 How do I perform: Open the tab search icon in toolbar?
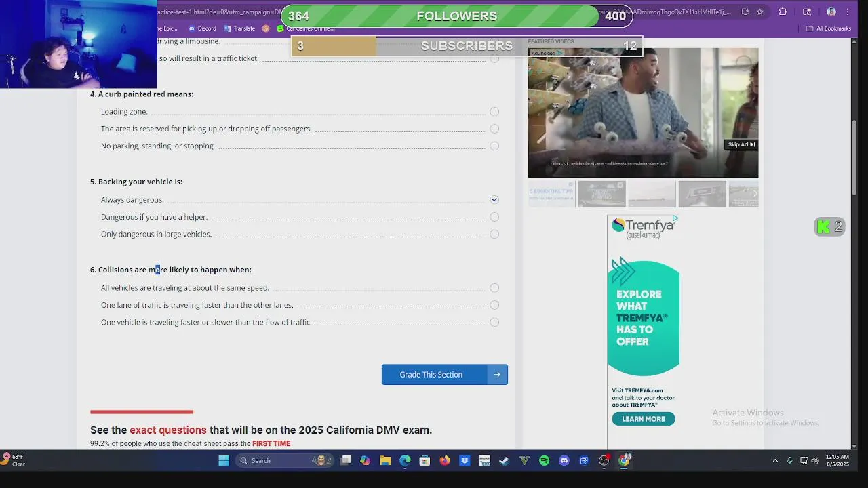(807, 12)
